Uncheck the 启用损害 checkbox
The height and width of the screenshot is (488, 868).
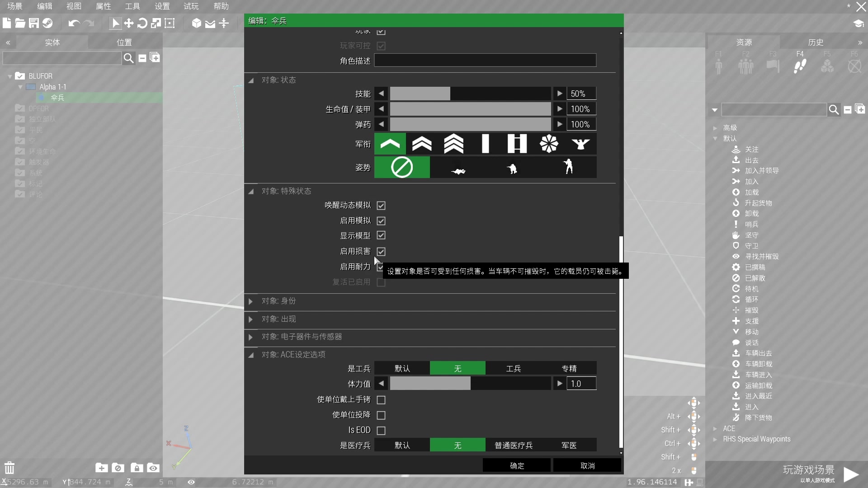click(x=381, y=251)
